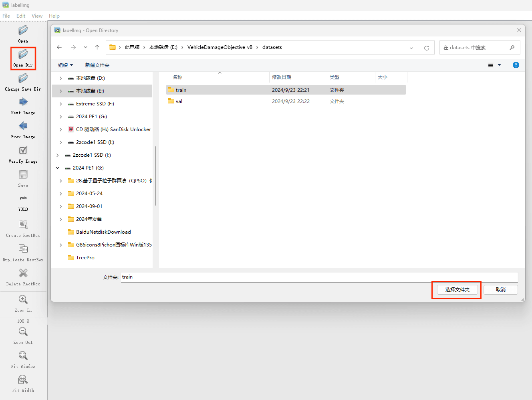Expand the 本地磁盘 (D:) tree node
532x400 pixels.
point(60,78)
